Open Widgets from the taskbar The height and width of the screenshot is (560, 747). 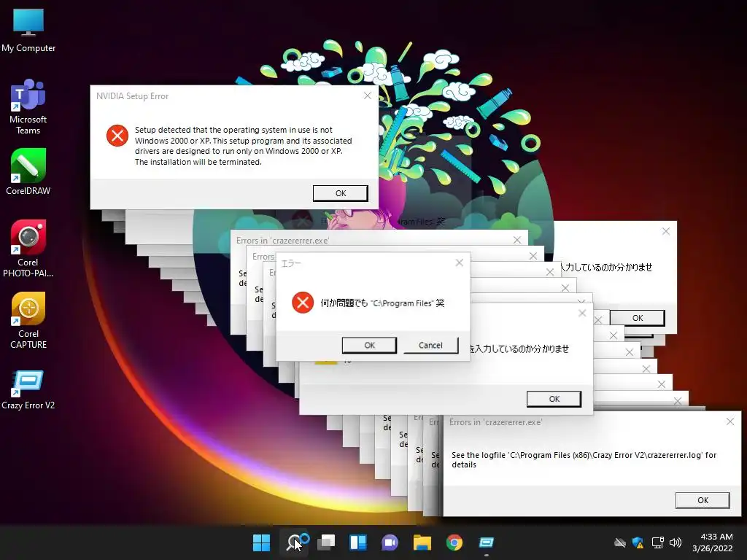click(x=358, y=542)
